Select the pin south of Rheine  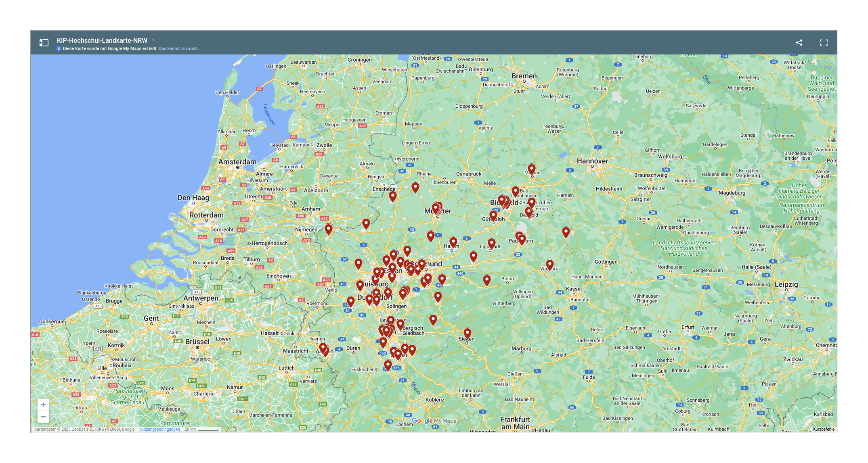point(415,188)
